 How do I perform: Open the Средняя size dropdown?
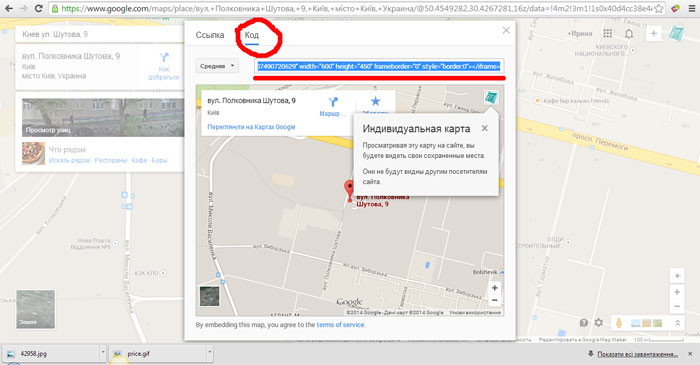217,66
